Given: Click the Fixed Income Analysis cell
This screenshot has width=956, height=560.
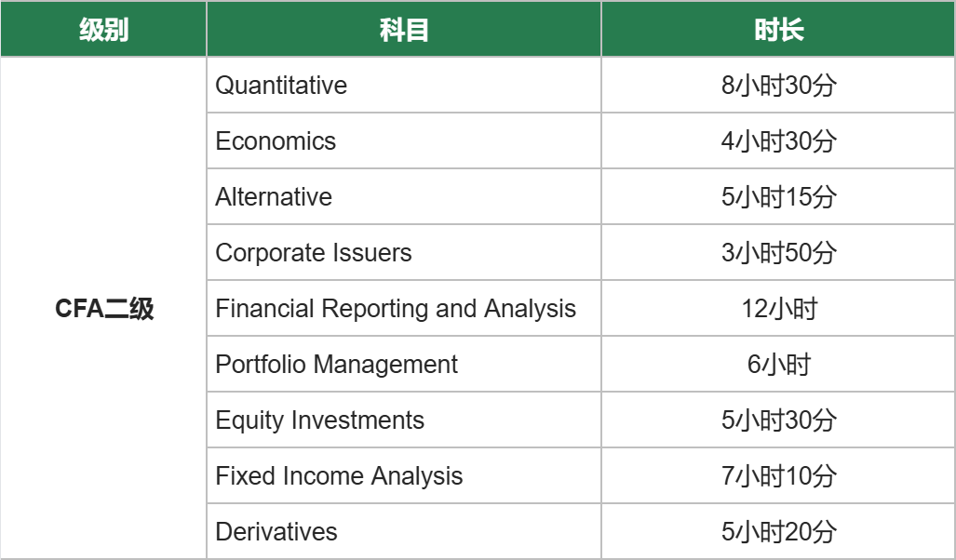Looking at the screenshot, I should point(339,476).
